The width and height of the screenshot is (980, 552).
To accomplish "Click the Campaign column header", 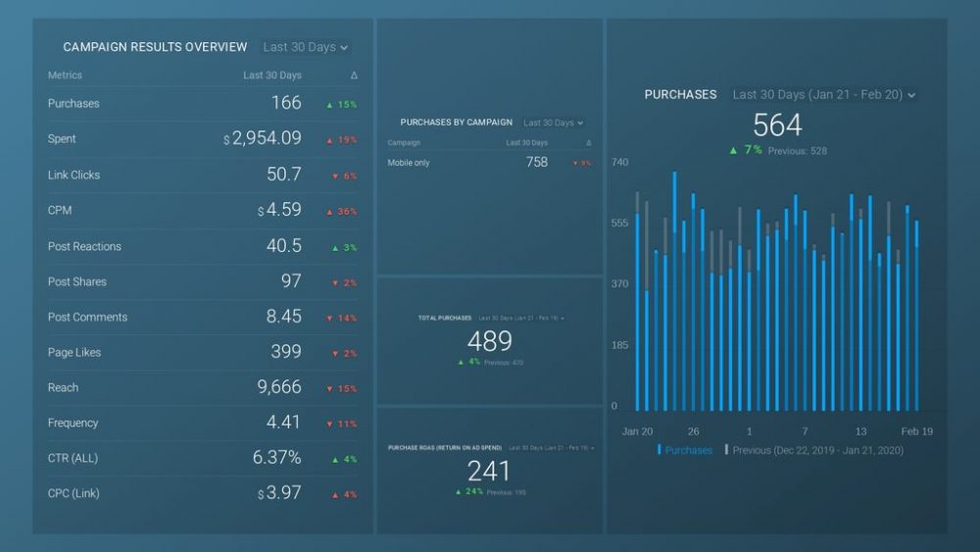I will (x=404, y=143).
